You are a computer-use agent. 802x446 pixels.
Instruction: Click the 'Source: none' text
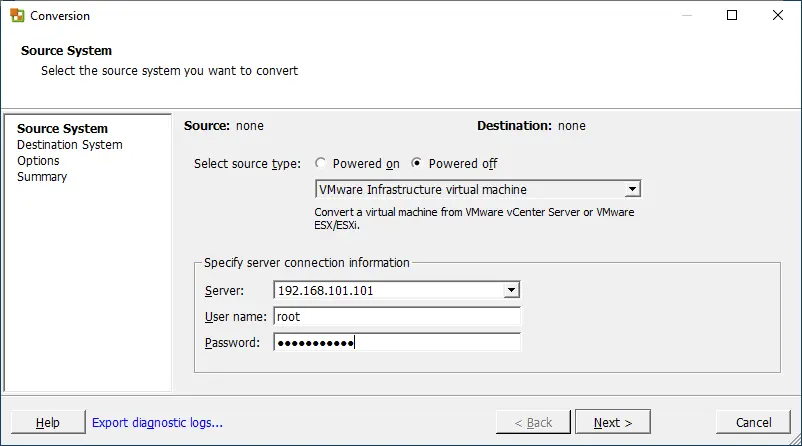pyautogui.click(x=224, y=126)
